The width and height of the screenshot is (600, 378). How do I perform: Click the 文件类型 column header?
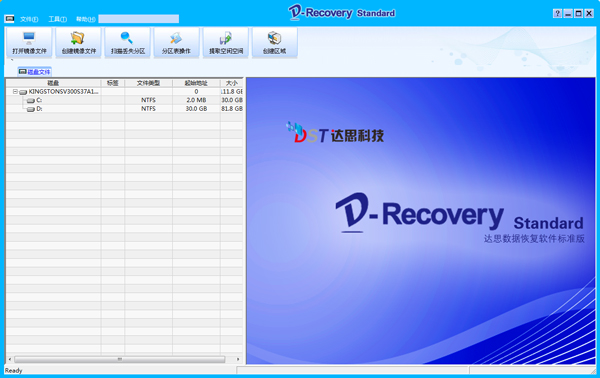point(148,83)
